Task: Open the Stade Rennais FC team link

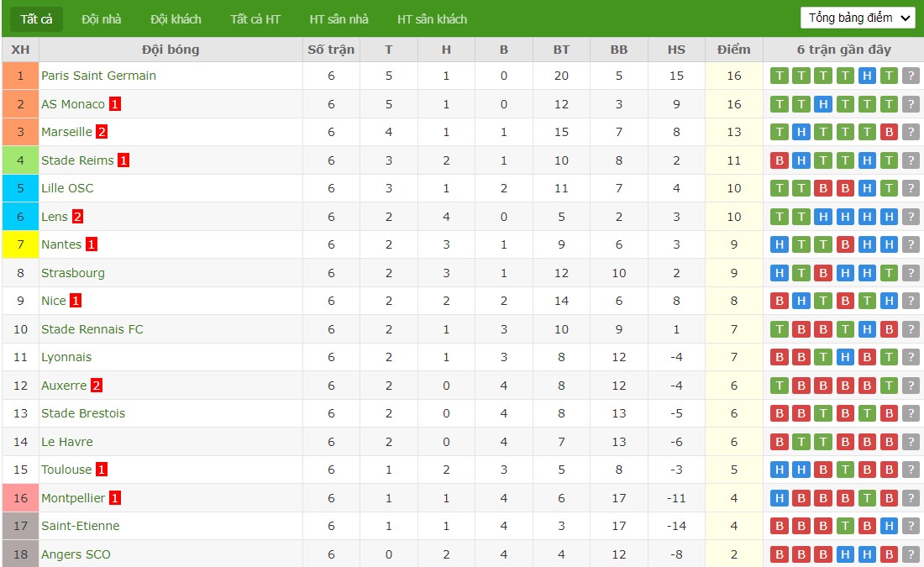Action: pyautogui.click(x=92, y=329)
